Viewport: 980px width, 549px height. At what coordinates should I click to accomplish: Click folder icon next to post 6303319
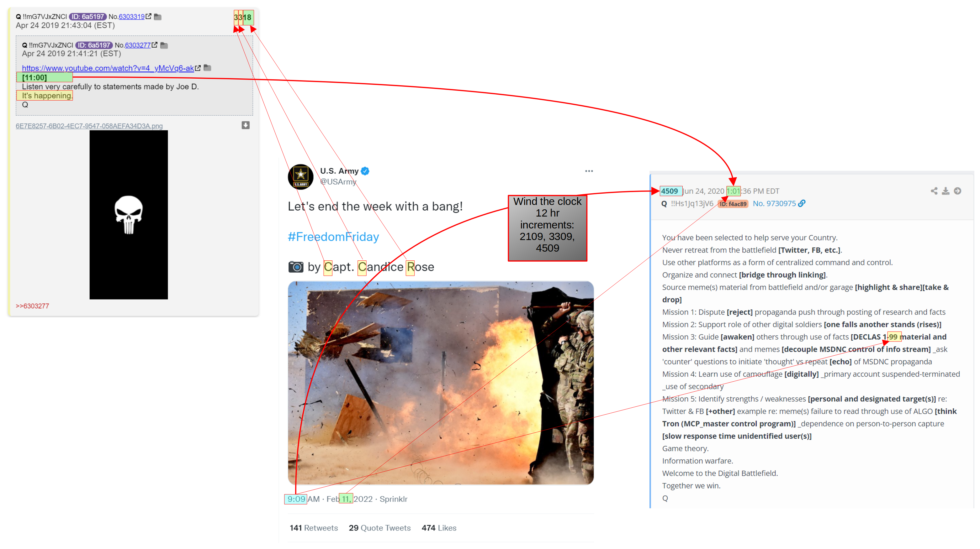point(158,17)
